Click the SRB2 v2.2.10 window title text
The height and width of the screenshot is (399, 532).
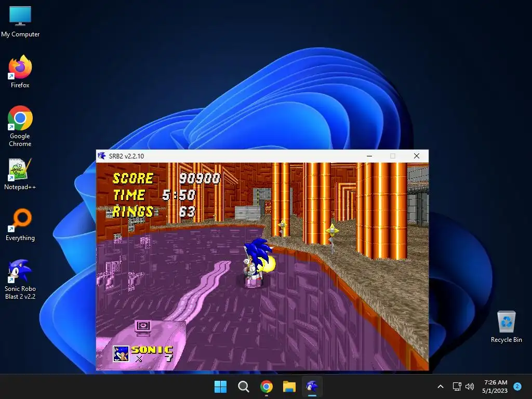pyautogui.click(x=126, y=156)
